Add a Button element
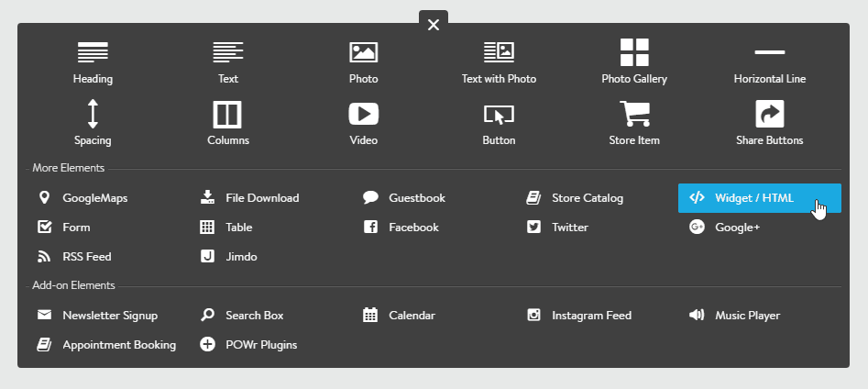The height and width of the screenshot is (389, 868). [499, 115]
